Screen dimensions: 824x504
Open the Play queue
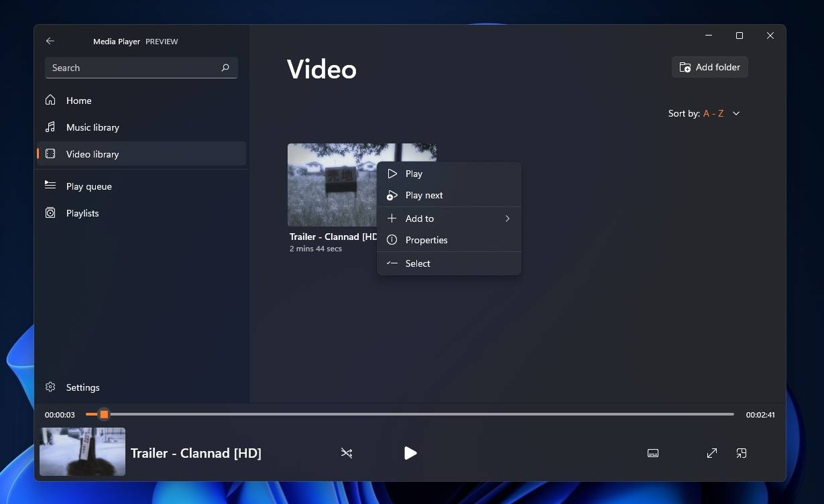point(89,186)
